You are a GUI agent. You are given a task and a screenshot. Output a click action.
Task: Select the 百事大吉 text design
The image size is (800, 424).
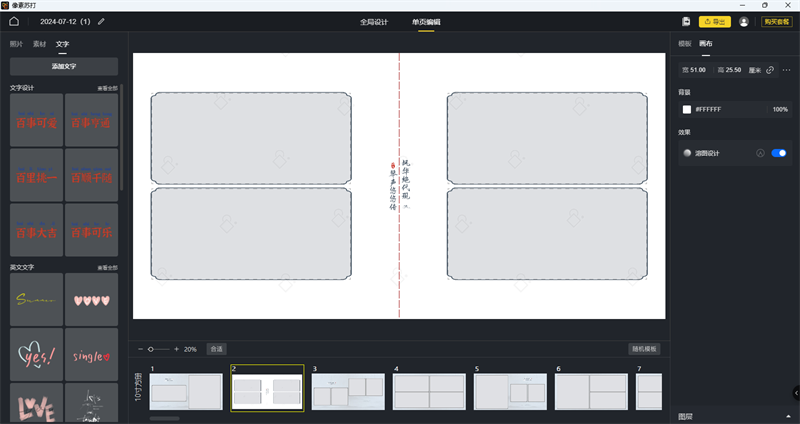point(36,230)
